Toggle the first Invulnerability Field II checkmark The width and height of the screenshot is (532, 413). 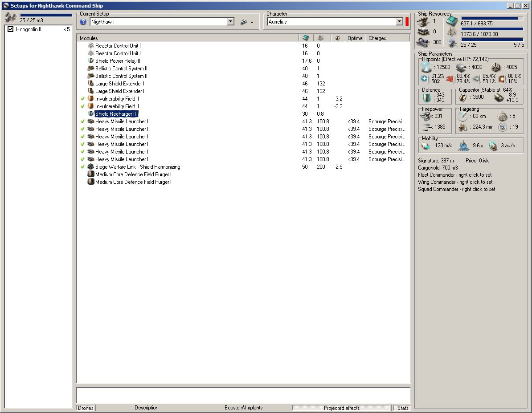coord(82,99)
